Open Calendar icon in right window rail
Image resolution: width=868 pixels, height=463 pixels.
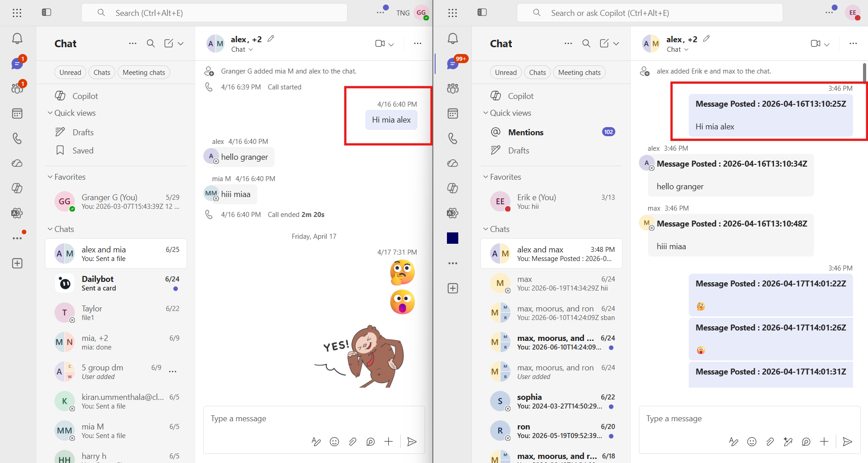pyautogui.click(x=453, y=113)
